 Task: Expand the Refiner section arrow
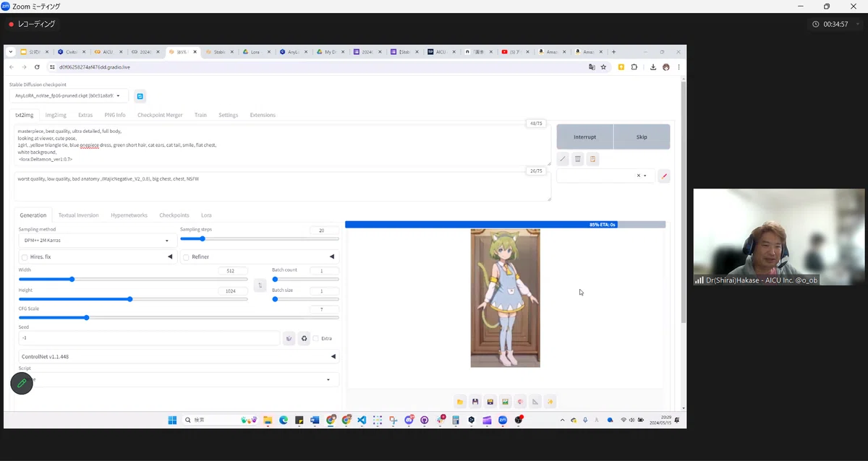[x=332, y=257]
